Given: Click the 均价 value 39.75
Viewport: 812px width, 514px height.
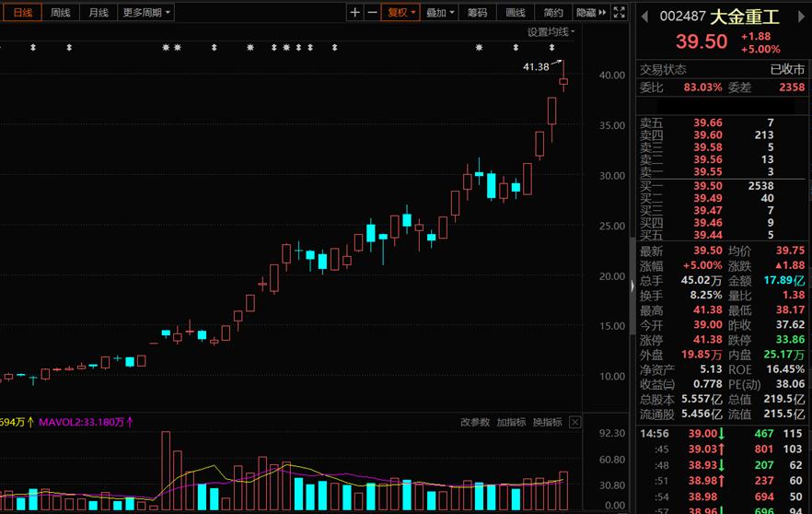Looking at the screenshot, I should 790,251.
